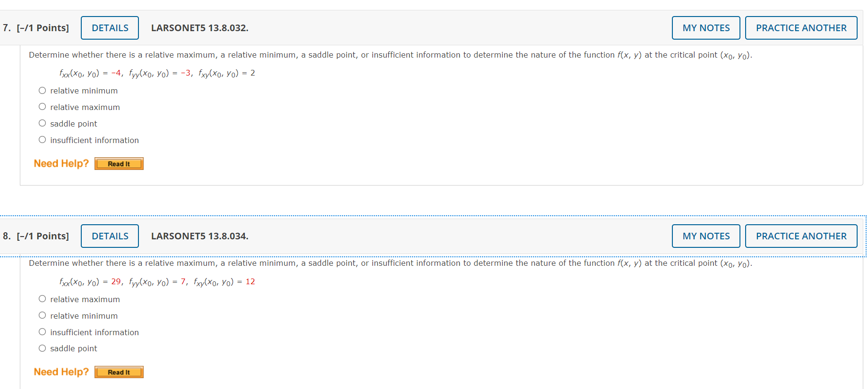This screenshot has width=868, height=389.
Task: Click Need Help? label under question 7
Action: tap(61, 163)
